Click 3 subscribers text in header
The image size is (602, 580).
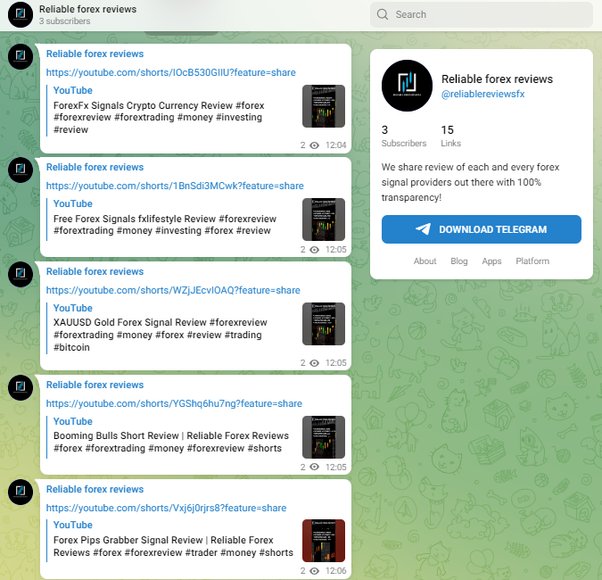point(64,21)
